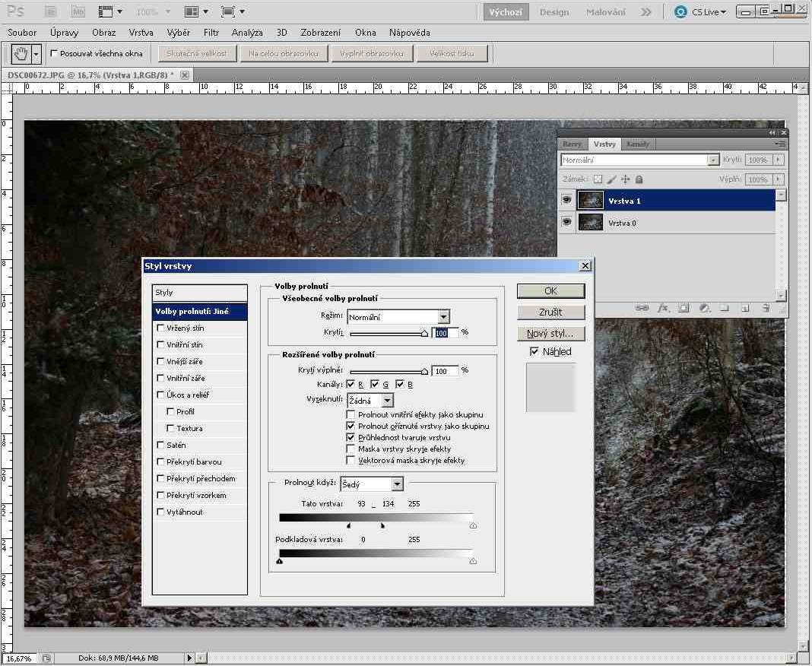The image size is (812, 666).
Task: Click the Nový styl... button
Action: [550, 334]
